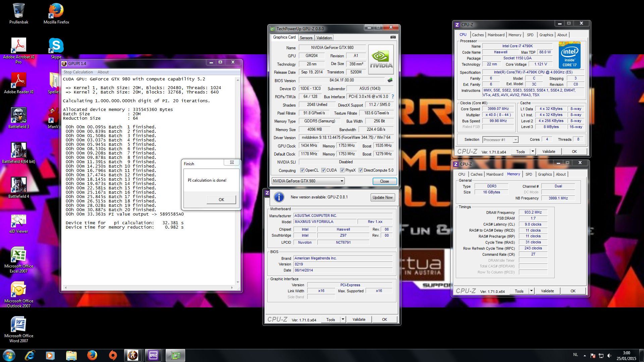Launch Battlefield 3 desktop icon

tap(19, 118)
